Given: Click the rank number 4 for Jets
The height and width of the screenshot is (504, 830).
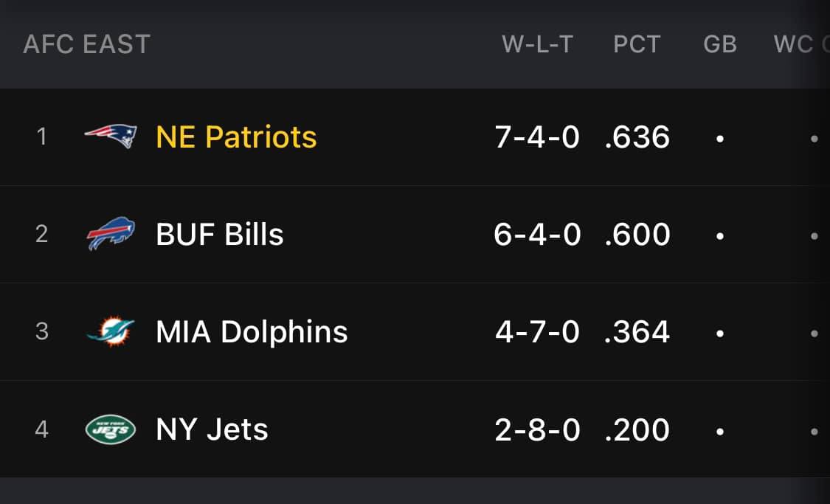Looking at the screenshot, I should (41, 429).
